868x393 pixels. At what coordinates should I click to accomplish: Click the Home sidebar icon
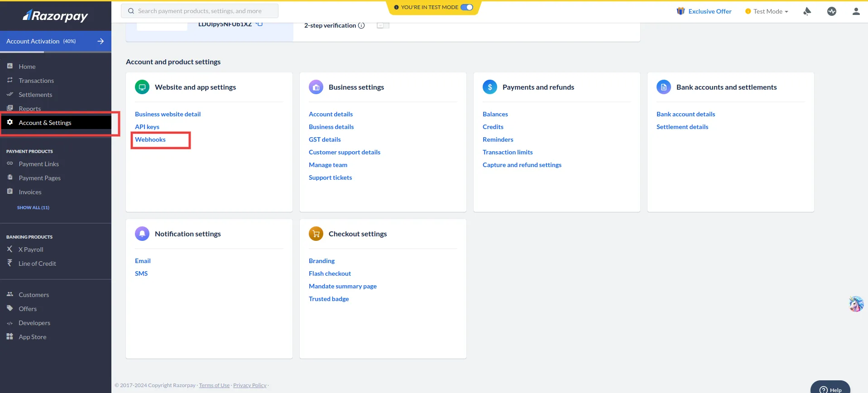[10, 66]
